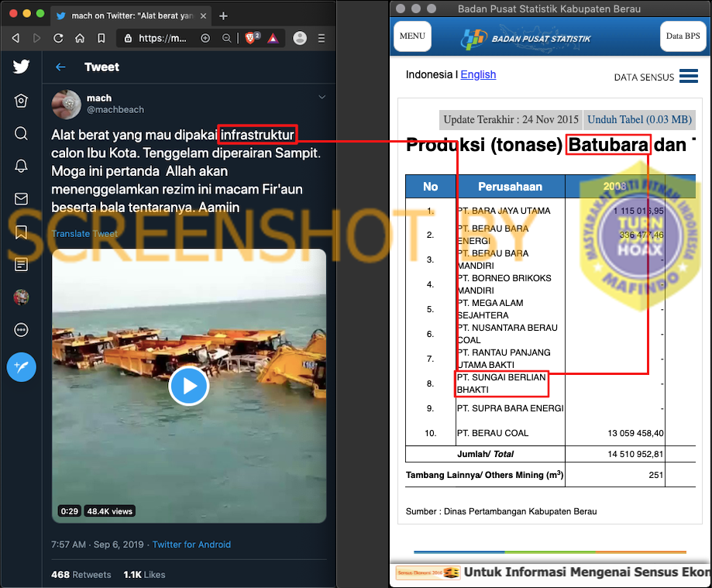Select the mach on Twitter browser tab
This screenshot has height=588, width=712.
[x=132, y=16]
